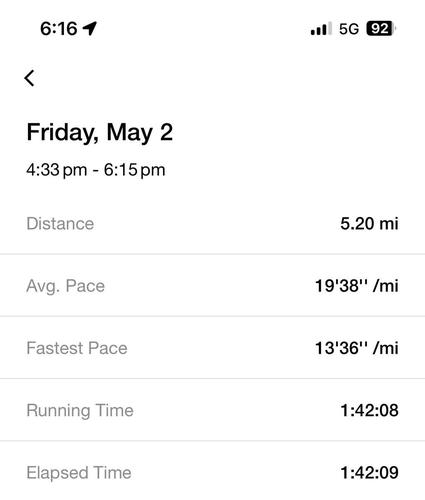This screenshot has width=425, height=500.
Task: Tap the 5.20 mi distance value
Action: coord(369,223)
